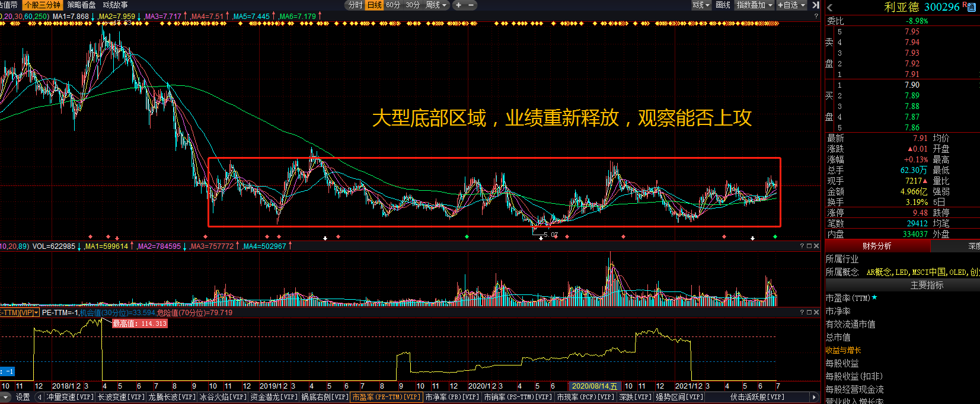Image resolution: width=980 pixels, height=404 pixels.
Task: Click the help question mark in main chart corner
Action: point(816,17)
